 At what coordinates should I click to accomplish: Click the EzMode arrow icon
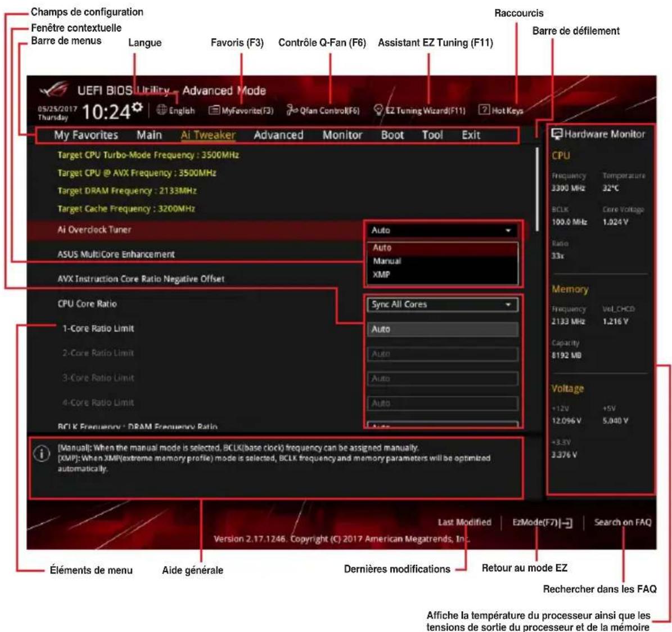(x=566, y=523)
